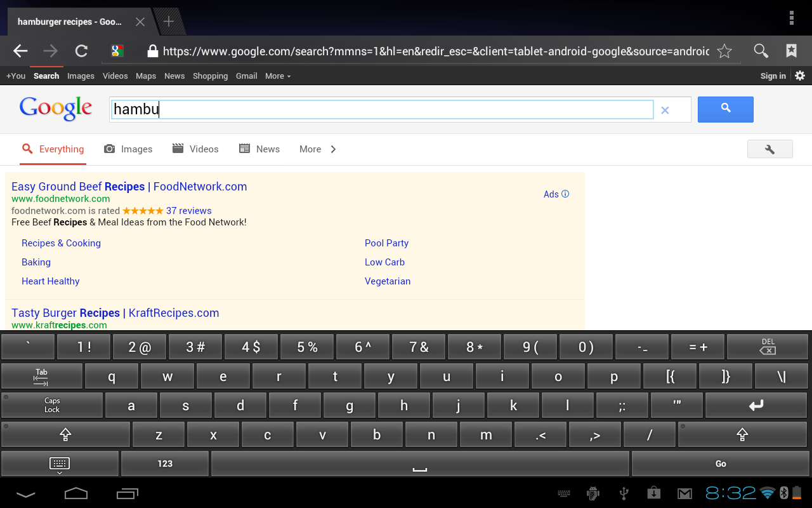Click the Ads info icon

pyautogui.click(x=565, y=194)
